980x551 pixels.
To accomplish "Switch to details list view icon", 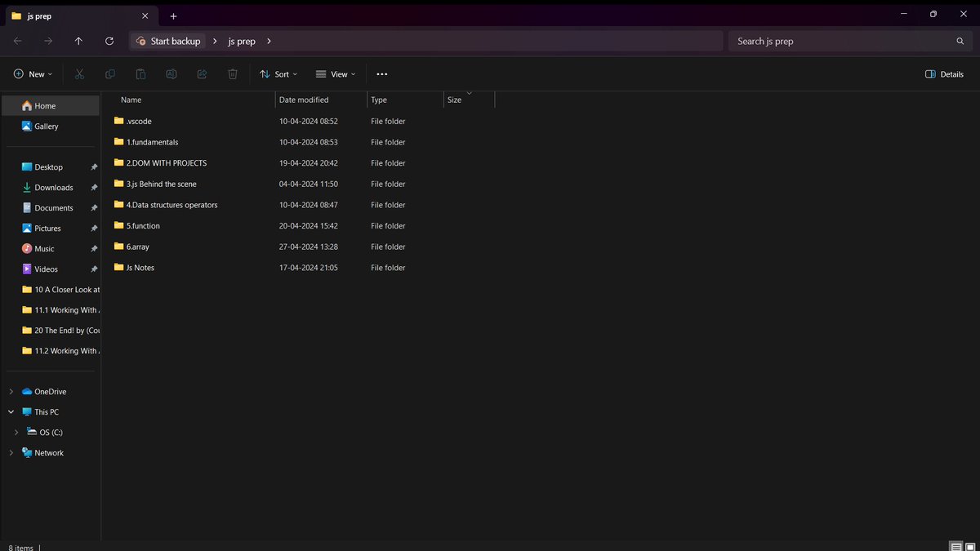I will (x=955, y=546).
